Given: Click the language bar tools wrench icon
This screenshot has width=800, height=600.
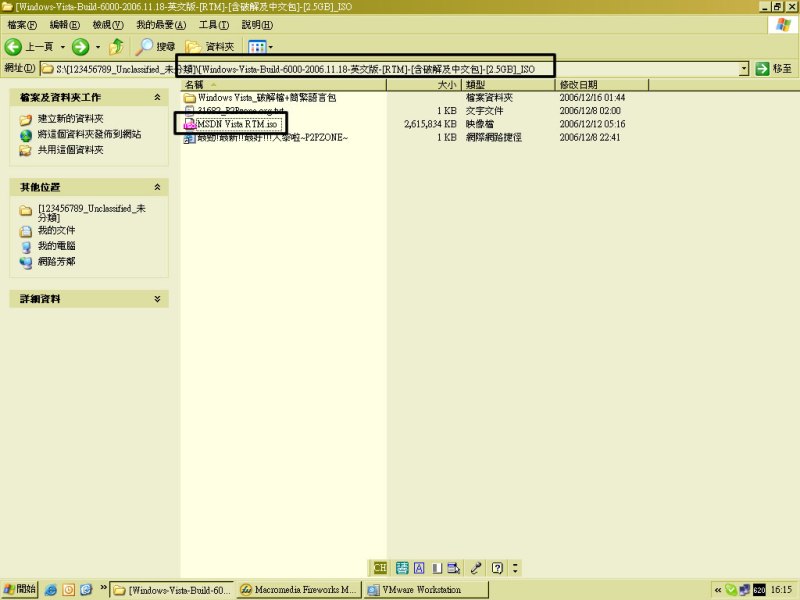Looking at the screenshot, I should pos(476,568).
